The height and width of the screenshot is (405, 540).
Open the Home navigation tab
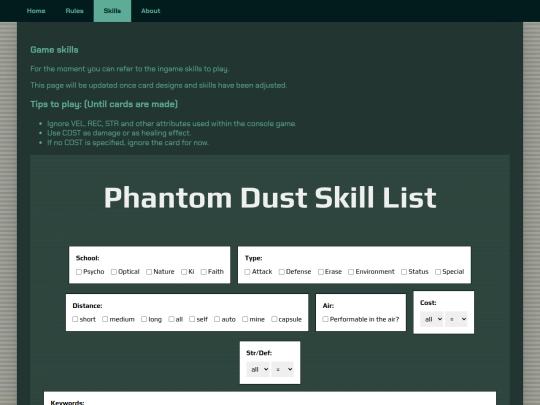coord(36,11)
